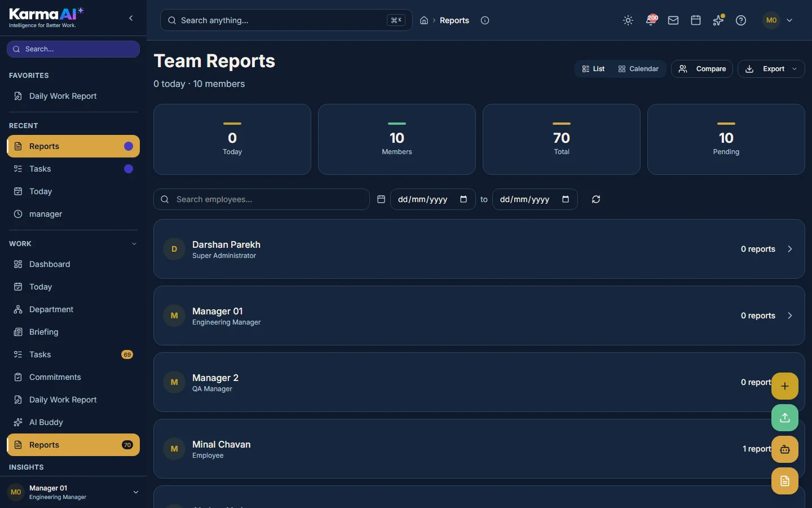
Task: Open Commitments in the sidebar
Action: tap(73, 377)
